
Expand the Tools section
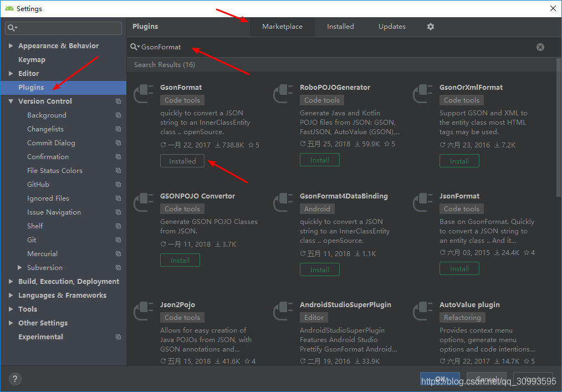click(11, 309)
